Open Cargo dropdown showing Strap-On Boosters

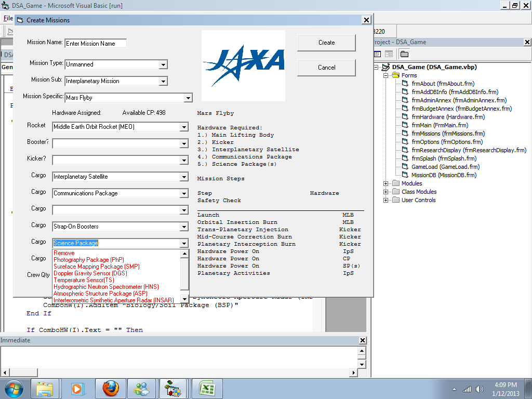tap(184, 227)
